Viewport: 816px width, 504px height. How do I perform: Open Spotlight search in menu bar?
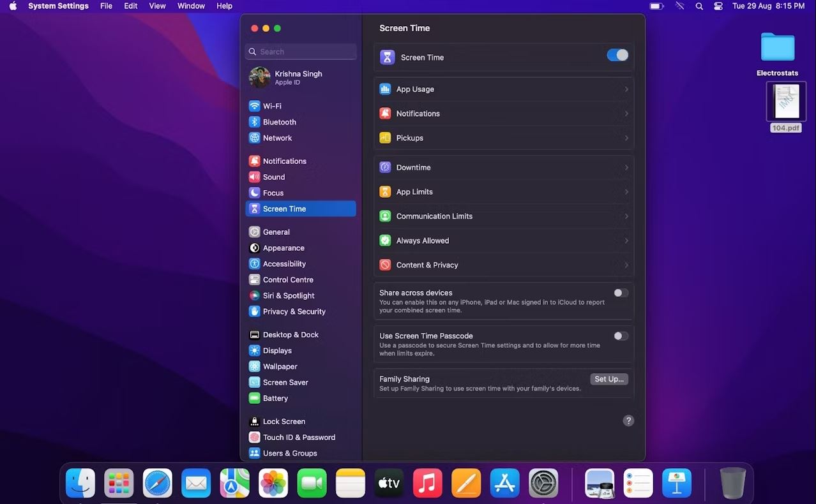699,6
